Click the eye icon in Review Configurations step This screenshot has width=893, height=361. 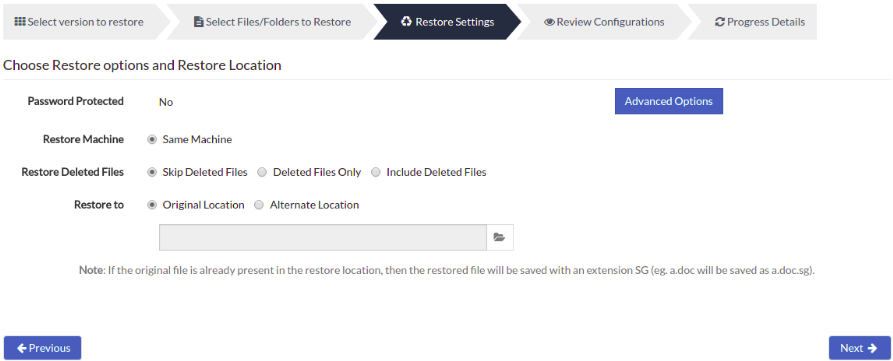[550, 22]
